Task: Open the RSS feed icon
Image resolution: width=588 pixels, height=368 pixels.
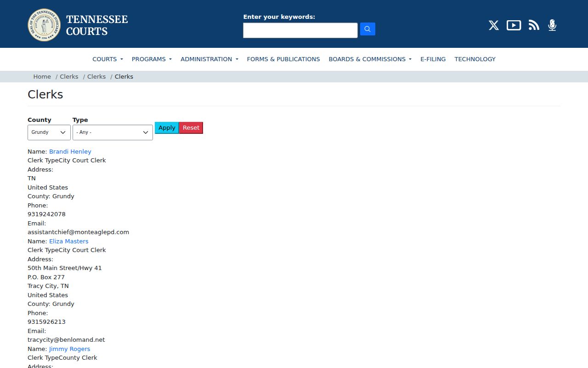Action: [x=534, y=25]
